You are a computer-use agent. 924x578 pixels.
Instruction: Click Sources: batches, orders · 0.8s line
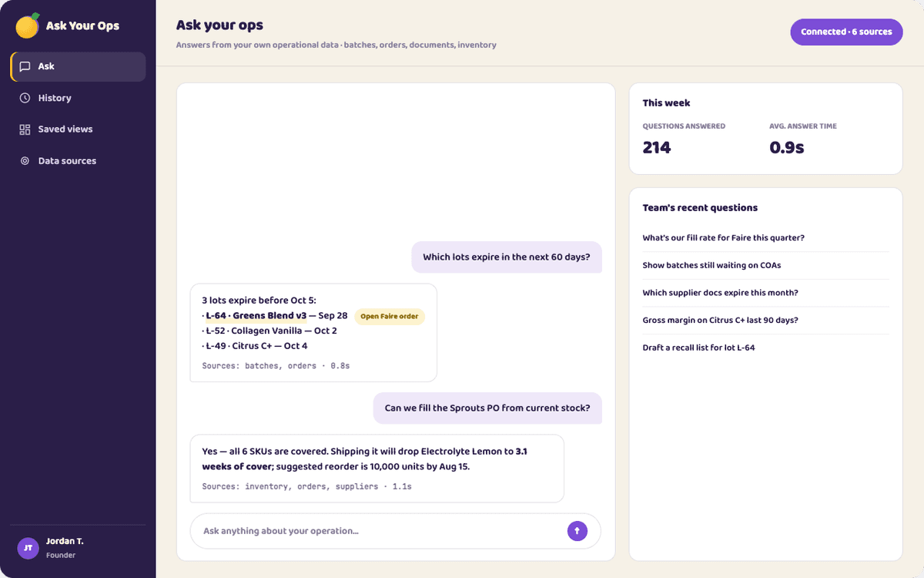pyautogui.click(x=276, y=365)
